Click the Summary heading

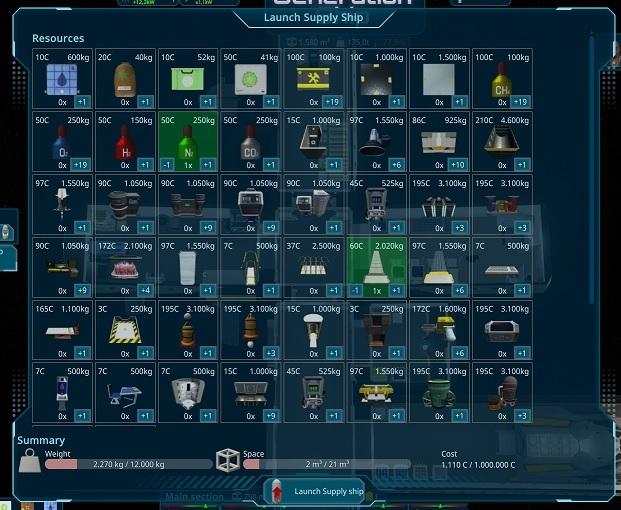point(41,440)
